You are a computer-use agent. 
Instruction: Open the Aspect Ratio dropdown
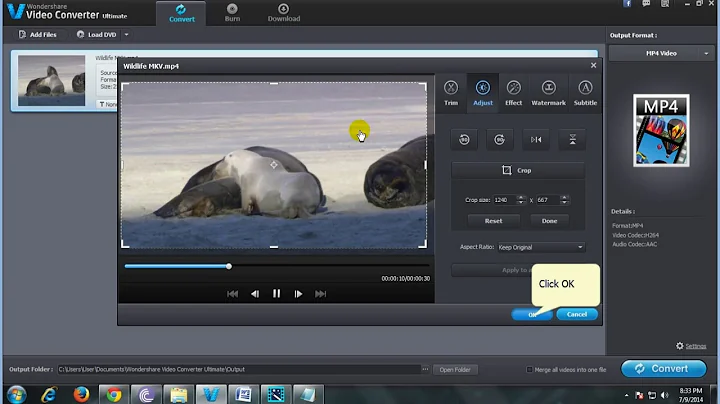pyautogui.click(x=541, y=247)
